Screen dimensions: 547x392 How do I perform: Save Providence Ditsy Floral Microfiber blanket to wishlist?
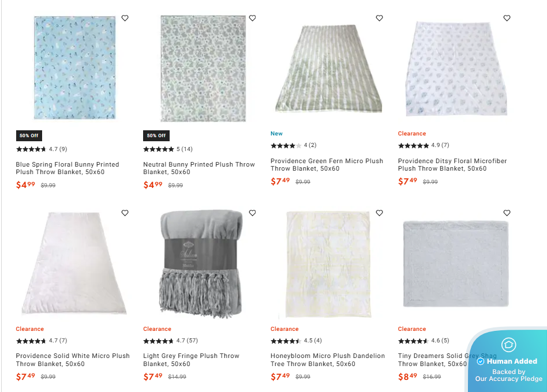pyautogui.click(x=507, y=18)
